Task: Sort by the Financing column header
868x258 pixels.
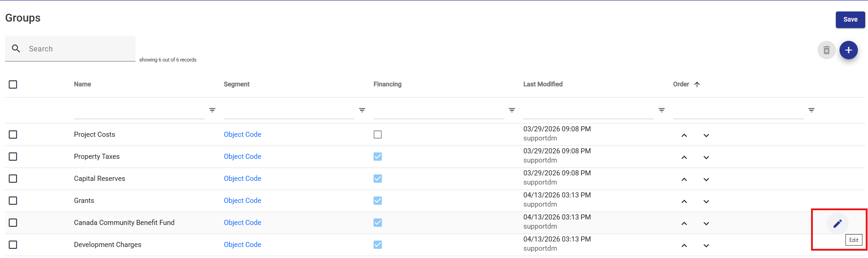Action: [x=387, y=84]
